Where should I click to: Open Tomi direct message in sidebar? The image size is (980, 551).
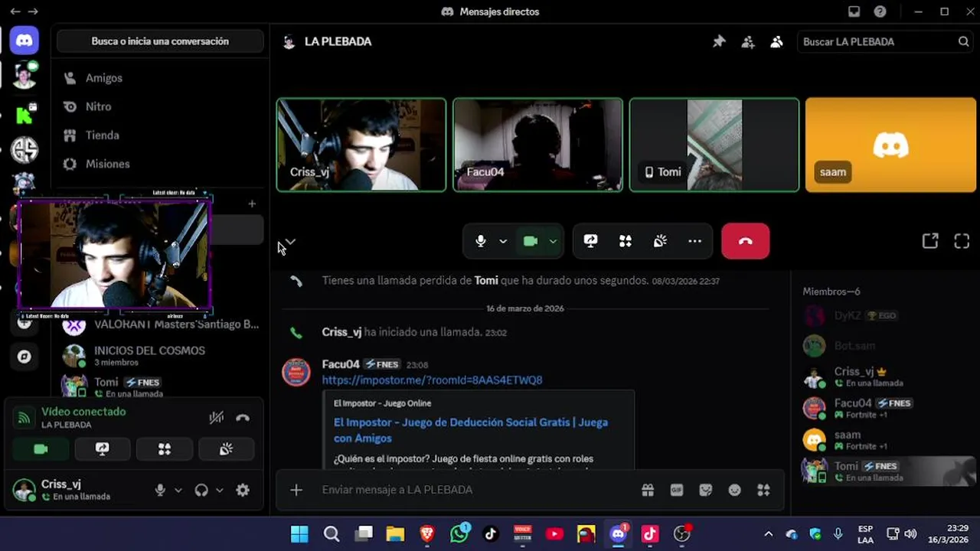point(160,386)
